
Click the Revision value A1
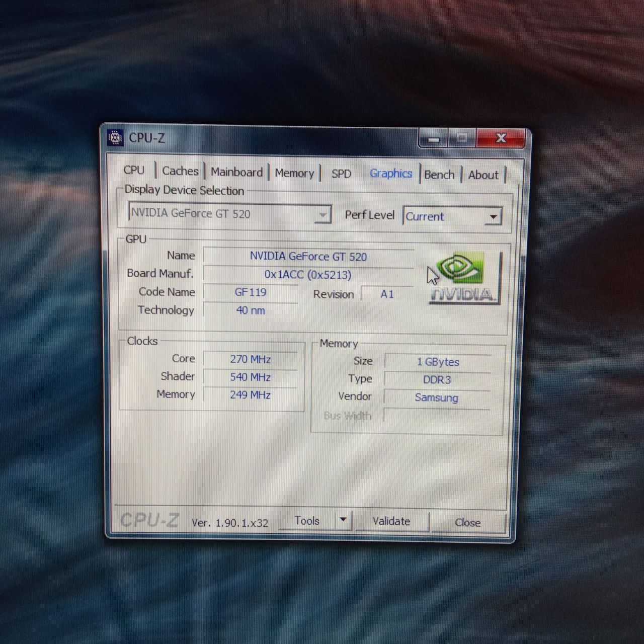click(387, 294)
